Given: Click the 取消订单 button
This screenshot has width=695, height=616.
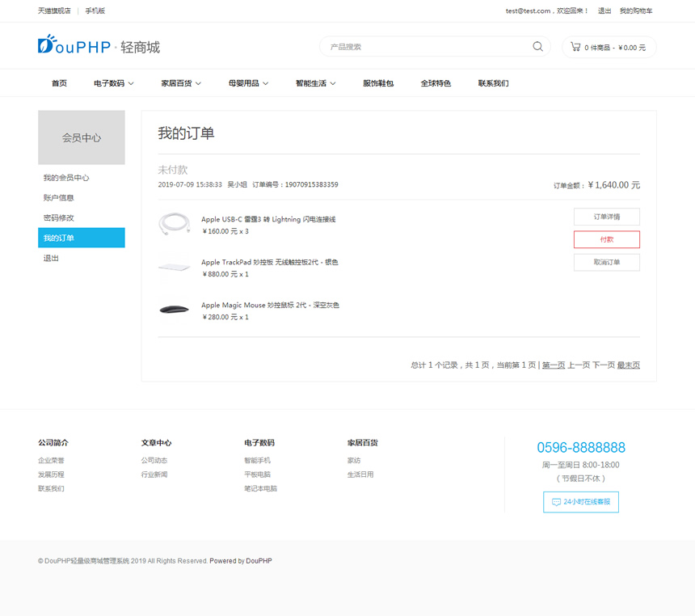Looking at the screenshot, I should point(607,262).
